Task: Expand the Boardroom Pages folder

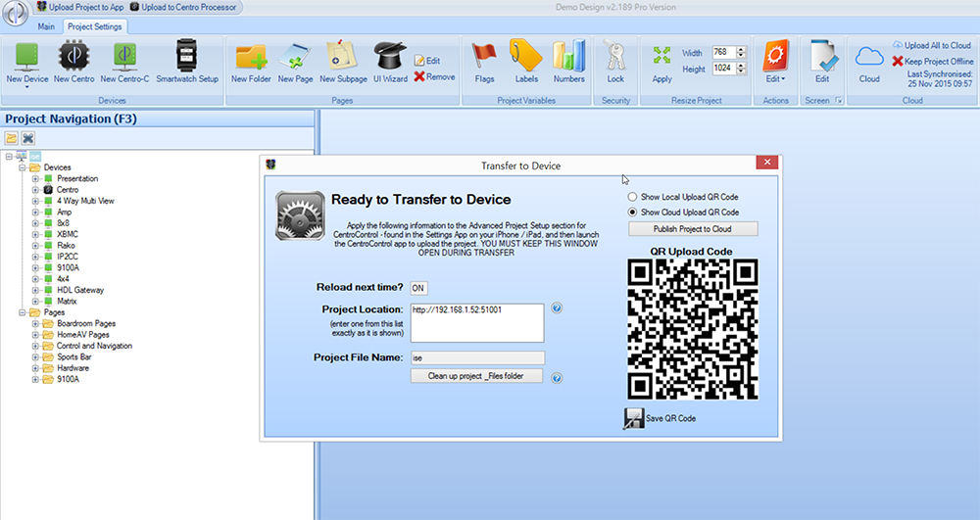Action: pos(35,323)
